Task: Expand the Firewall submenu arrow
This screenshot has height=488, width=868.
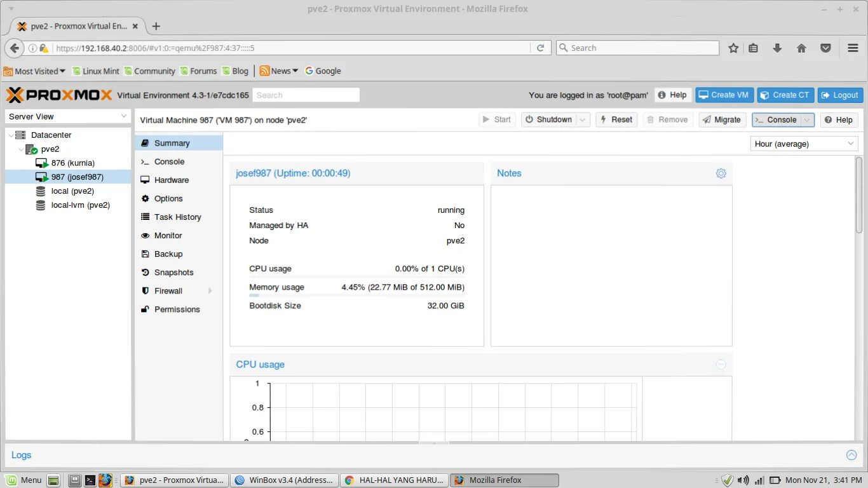Action: click(210, 291)
